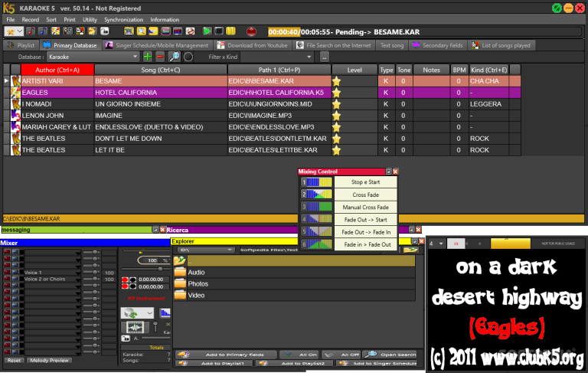Click the red Record button in toolbar
The height and width of the screenshot is (373, 588).
tap(252, 31)
